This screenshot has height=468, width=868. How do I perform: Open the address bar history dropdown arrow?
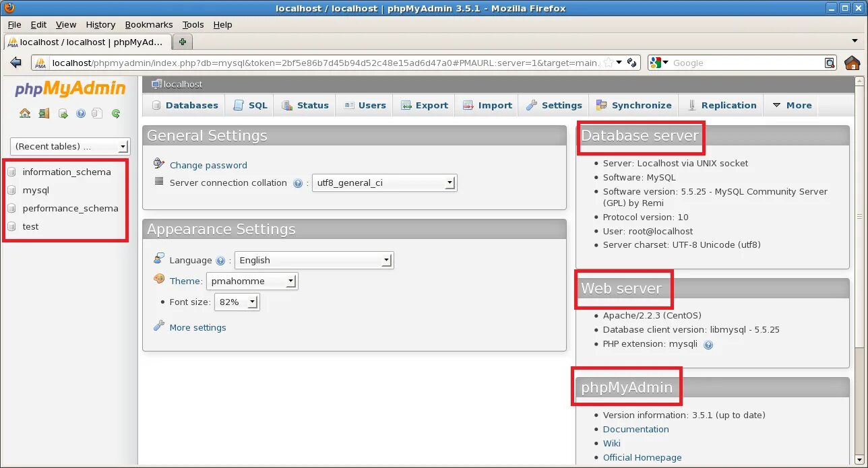(619, 63)
